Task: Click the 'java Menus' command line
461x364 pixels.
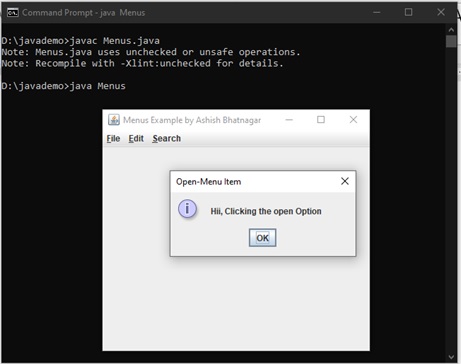Action: click(x=63, y=86)
